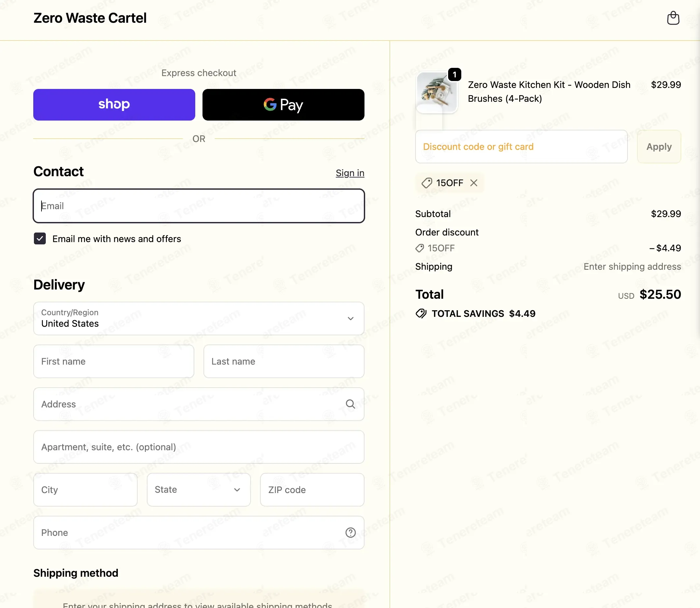This screenshot has width=700, height=608.
Task: Click the Email input field
Action: click(x=199, y=206)
